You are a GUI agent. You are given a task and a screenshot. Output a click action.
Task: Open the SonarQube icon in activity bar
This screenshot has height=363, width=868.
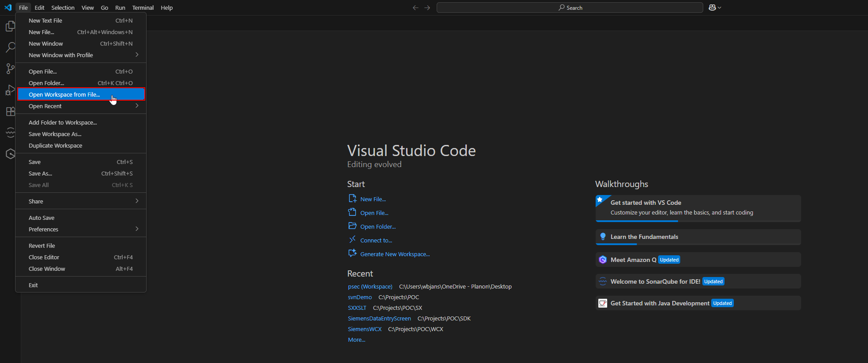[10, 133]
